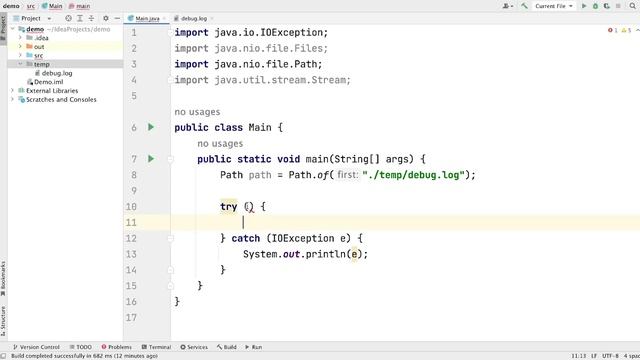The image size is (640, 360).
Task: Select Demo.iml in project tree
Action: pyautogui.click(x=49, y=82)
